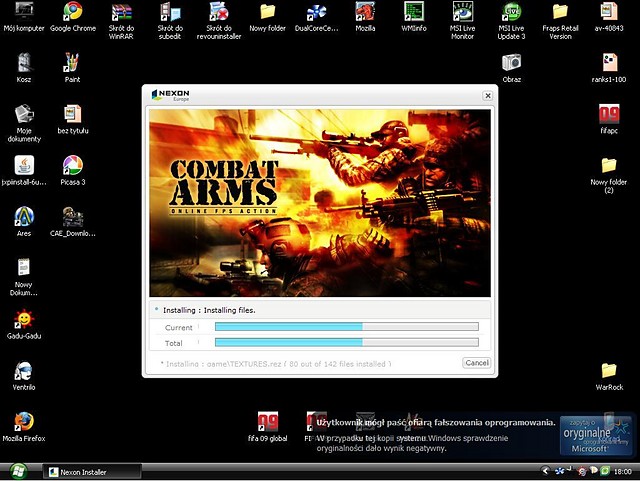640x481 pixels.
Task: Launch the Picasa 3 shortcut
Action: click(73, 171)
